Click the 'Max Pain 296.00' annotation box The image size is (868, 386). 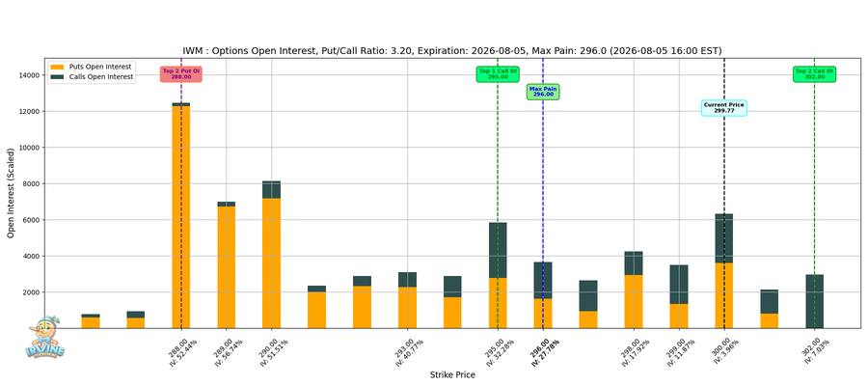pyautogui.click(x=543, y=92)
